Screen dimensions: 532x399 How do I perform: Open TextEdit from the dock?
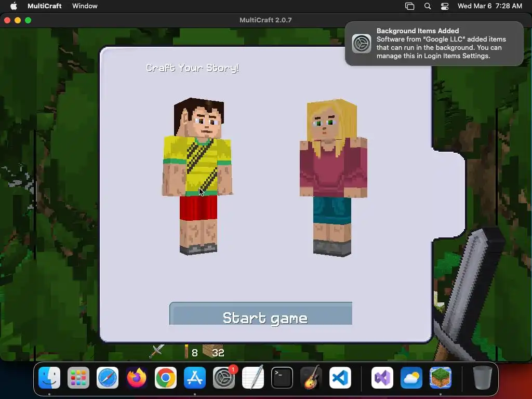coord(253,378)
